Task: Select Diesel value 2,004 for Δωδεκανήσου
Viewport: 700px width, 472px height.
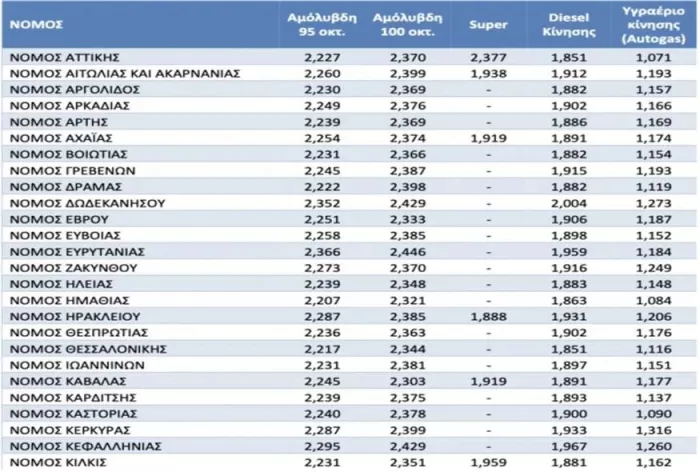Action: (569, 203)
